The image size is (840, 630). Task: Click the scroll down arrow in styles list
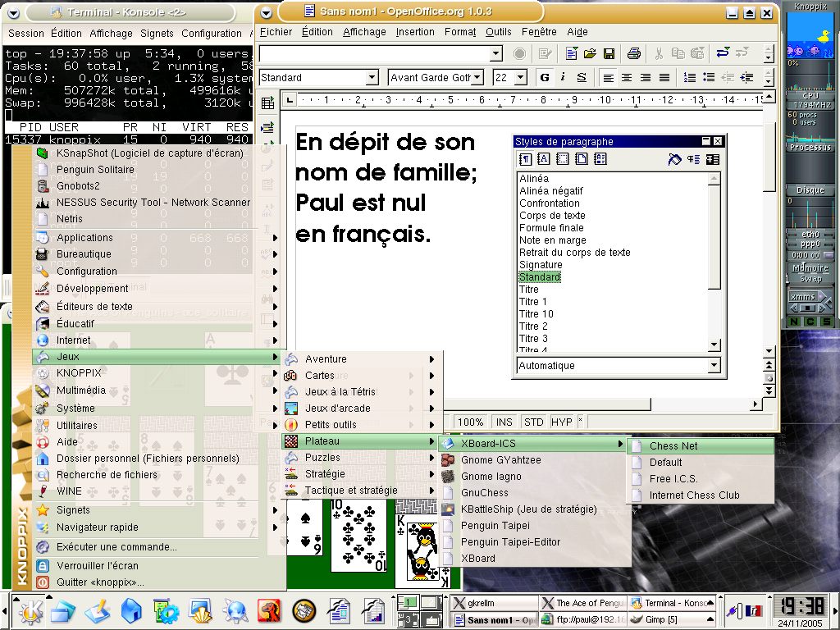pyautogui.click(x=714, y=345)
